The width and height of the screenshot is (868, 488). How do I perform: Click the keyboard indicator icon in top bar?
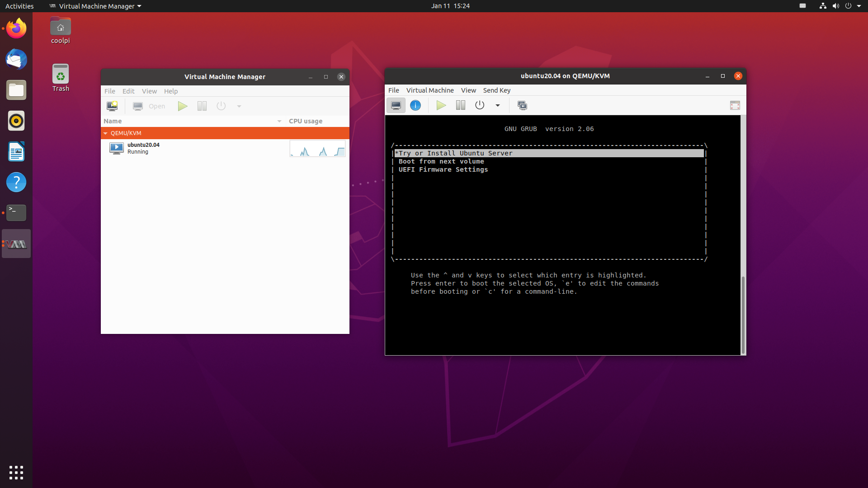[x=803, y=6]
